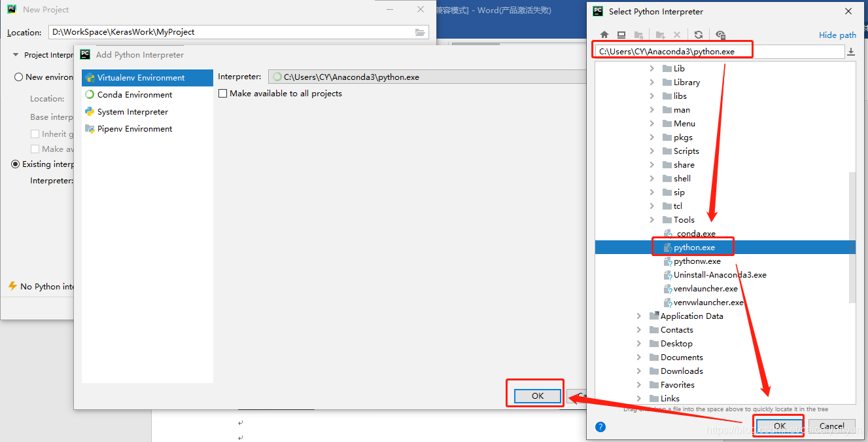Click the Delete toolbar icon in file chooser
868x442 pixels.
[x=677, y=35]
